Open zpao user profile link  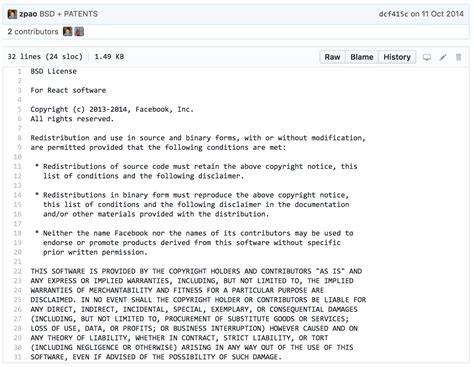tap(28, 14)
